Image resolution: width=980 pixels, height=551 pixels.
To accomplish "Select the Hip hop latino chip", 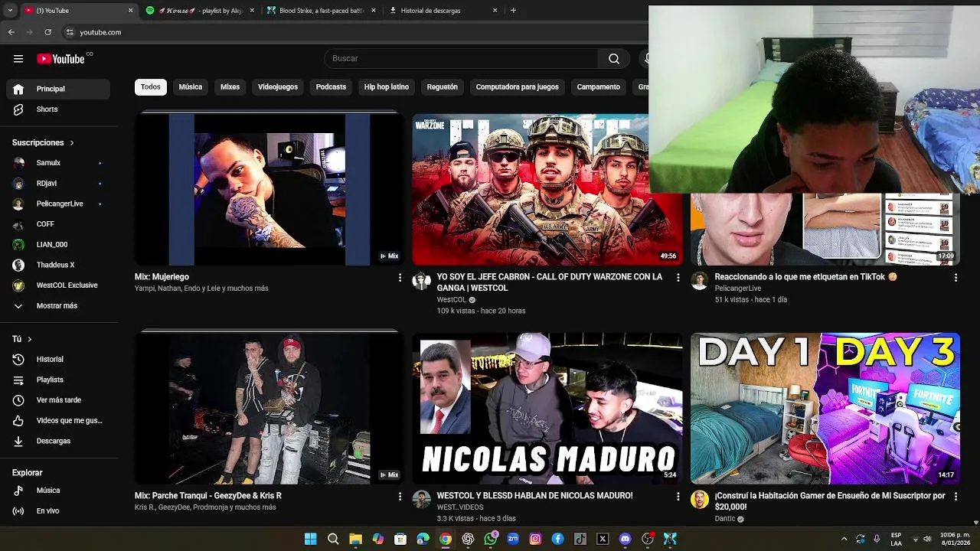I will coord(387,87).
